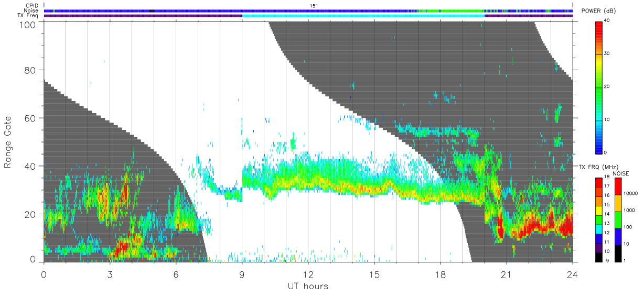The image size is (644, 297).
Task: Click the 0 tick on the UT hours axis
Action: [x=44, y=274]
